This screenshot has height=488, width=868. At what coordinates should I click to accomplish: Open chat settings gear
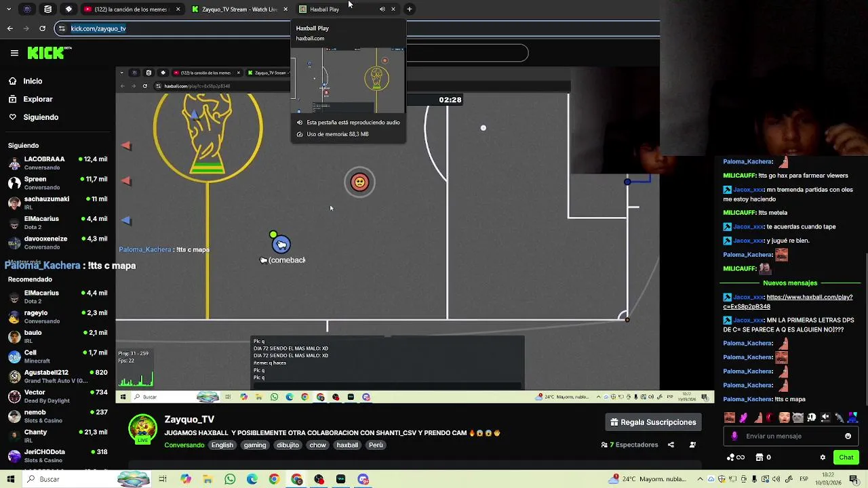(x=823, y=457)
